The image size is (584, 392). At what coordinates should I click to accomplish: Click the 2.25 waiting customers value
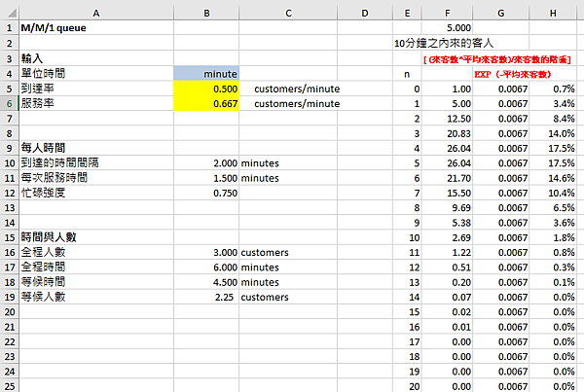(x=224, y=297)
